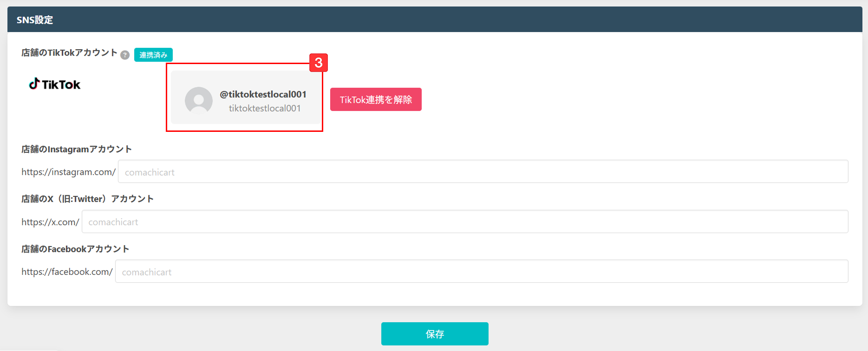Click the 店舗のX(旧:Twitter)アカウント label
868x351 pixels.
[x=87, y=199]
